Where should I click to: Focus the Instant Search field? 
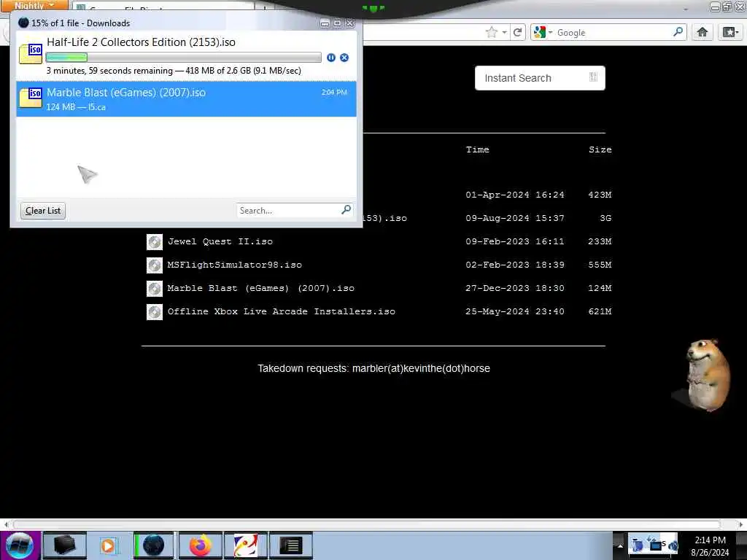(x=540, y=78)
